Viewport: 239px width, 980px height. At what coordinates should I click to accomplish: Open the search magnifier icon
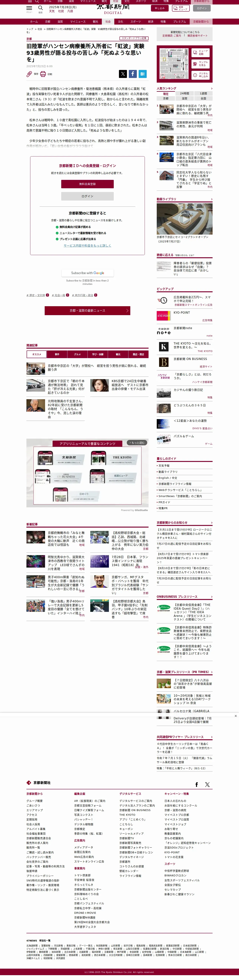(40, 8)
